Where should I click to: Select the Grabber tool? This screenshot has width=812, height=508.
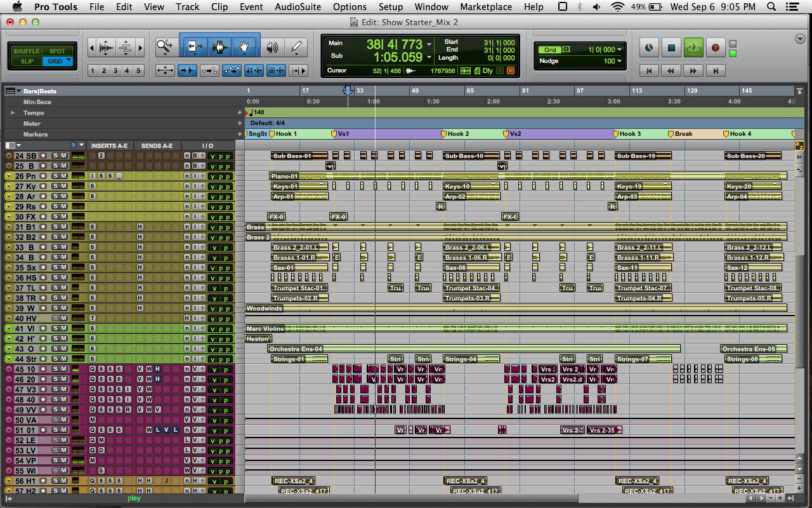(x=244, y=47)
